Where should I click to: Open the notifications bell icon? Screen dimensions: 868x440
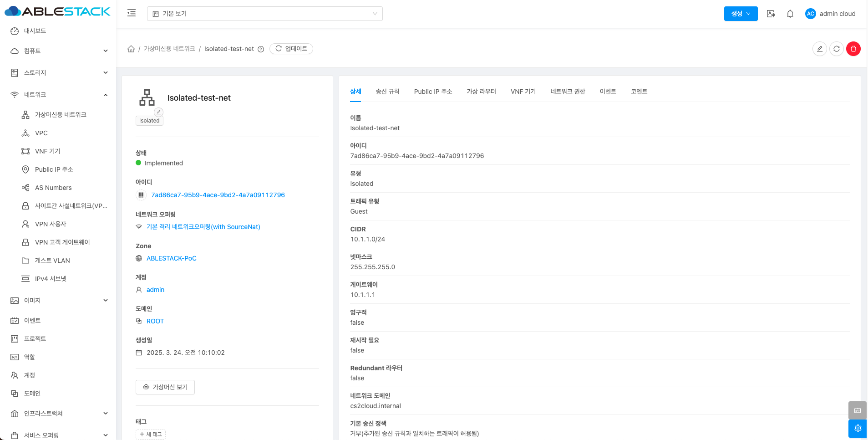pos(790,14)
